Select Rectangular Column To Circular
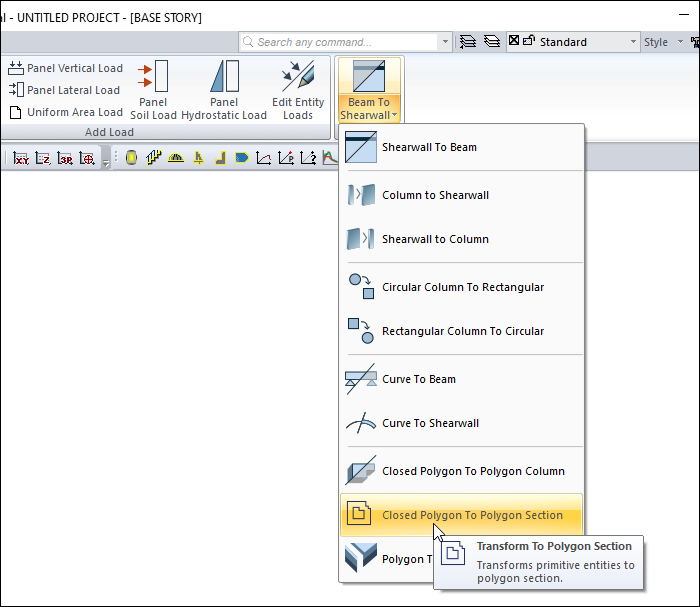Viewport: 700px width, 607px height. point(461,331)
